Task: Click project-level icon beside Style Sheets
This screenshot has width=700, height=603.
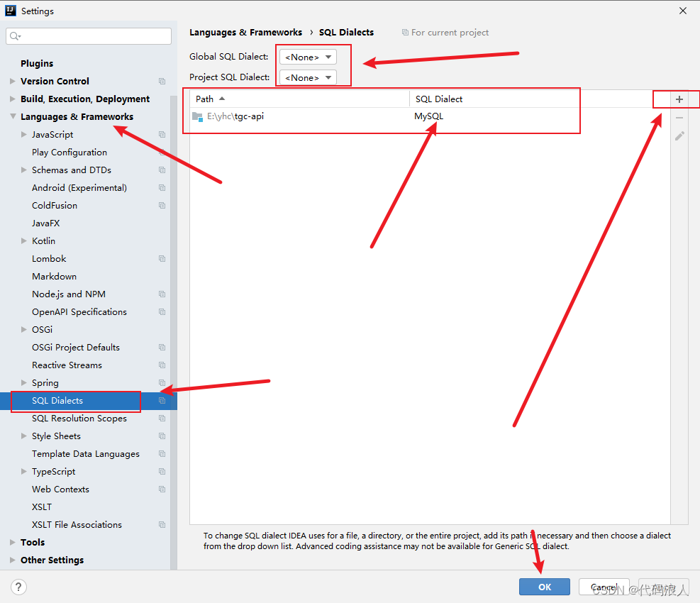Action: 162,436
